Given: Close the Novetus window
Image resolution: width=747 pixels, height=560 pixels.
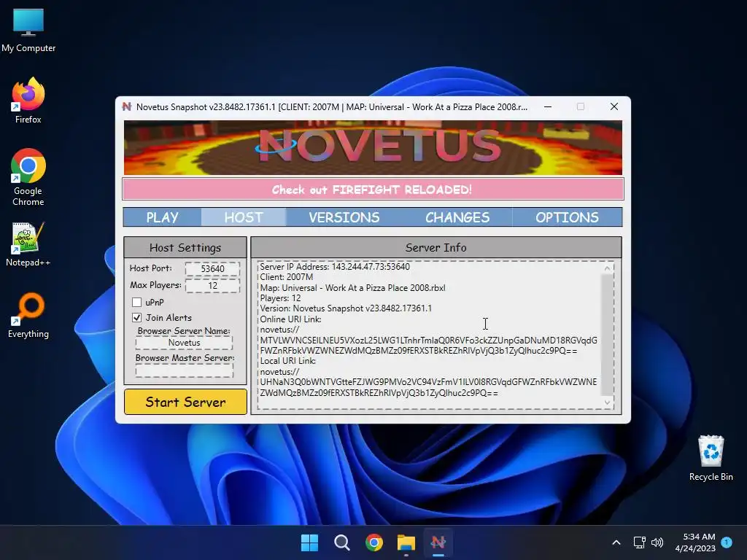Looking at the screenshot, I should click(x=614, y=106).
